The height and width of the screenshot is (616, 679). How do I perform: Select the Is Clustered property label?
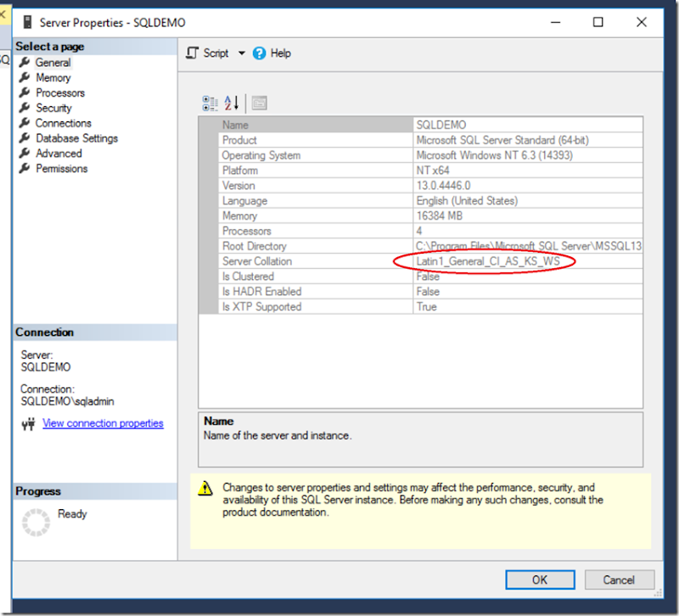248,277
